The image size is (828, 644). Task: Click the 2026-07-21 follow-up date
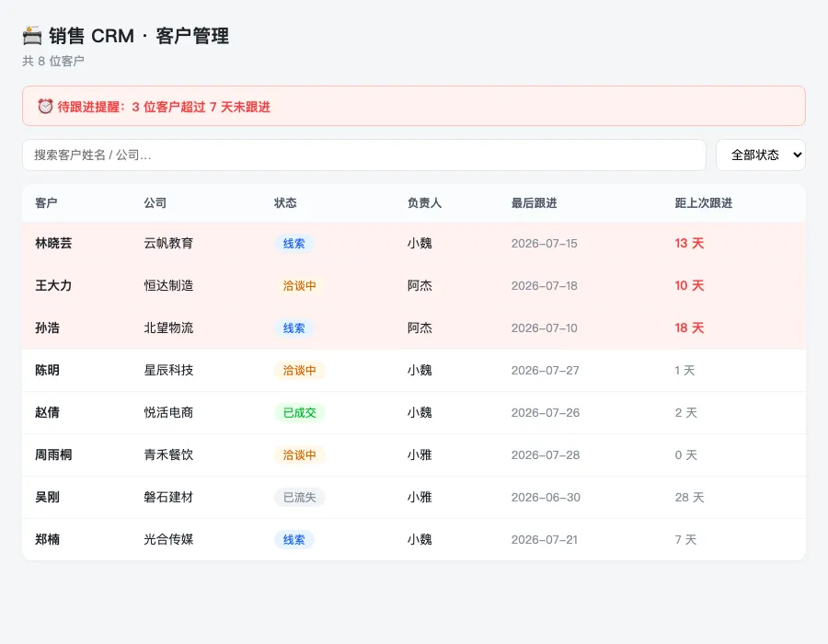544,539
